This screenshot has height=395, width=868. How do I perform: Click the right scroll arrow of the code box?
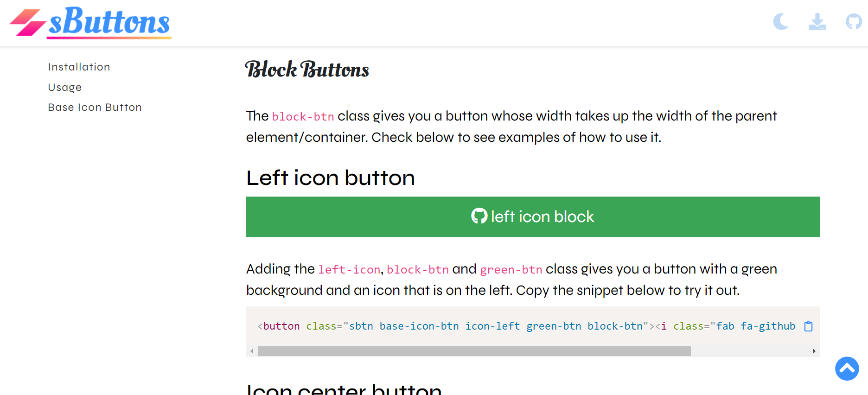pos(814,351)
